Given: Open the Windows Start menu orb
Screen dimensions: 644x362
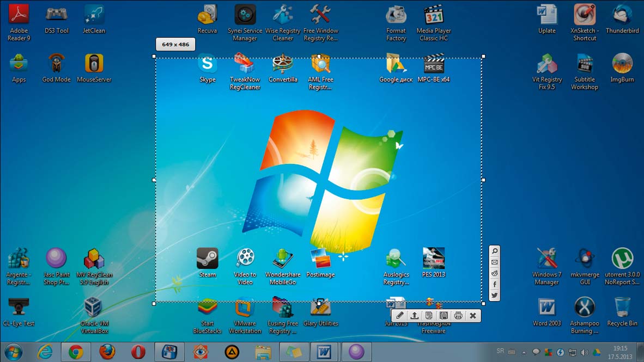Looking at the screenshot, I should 14,352.
